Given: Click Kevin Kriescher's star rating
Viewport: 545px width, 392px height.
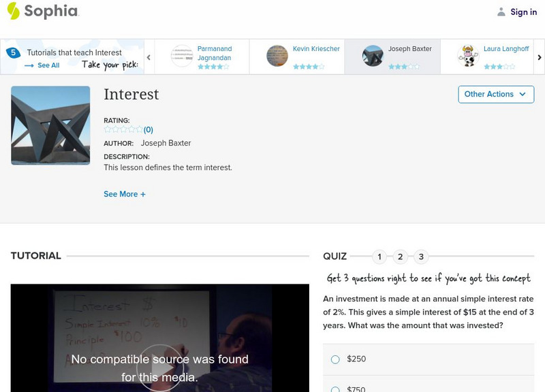Looking at the screenshot, I should [x=309, y=67].
